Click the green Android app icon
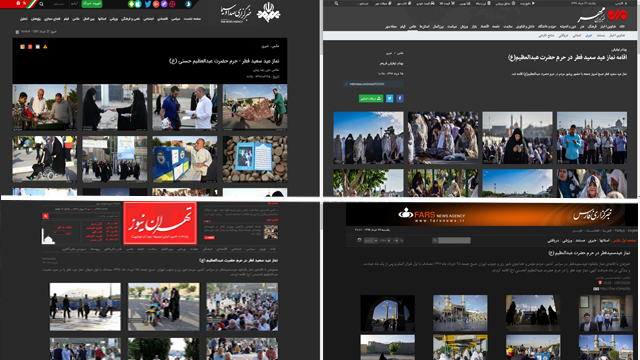 tap(131, 4)
